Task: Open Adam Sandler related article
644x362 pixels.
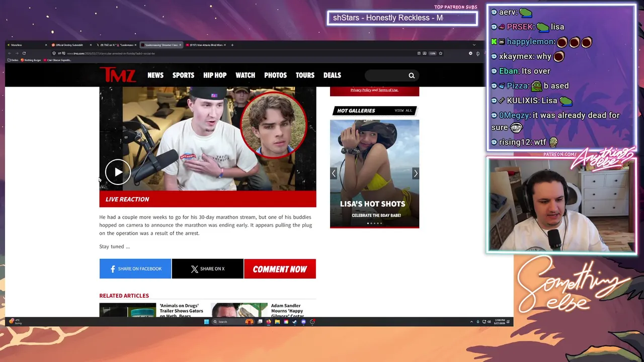Action: click(x=288, y=311)
